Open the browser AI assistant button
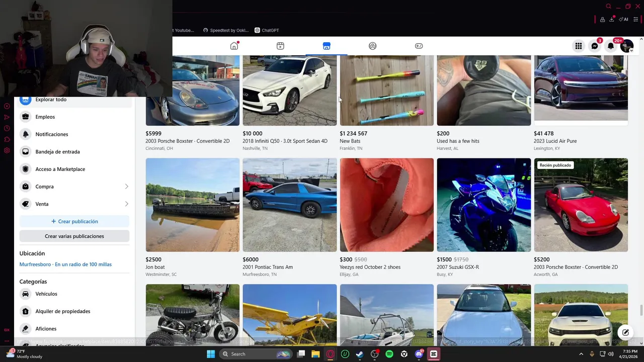644x362 pixels. point(624,19)
